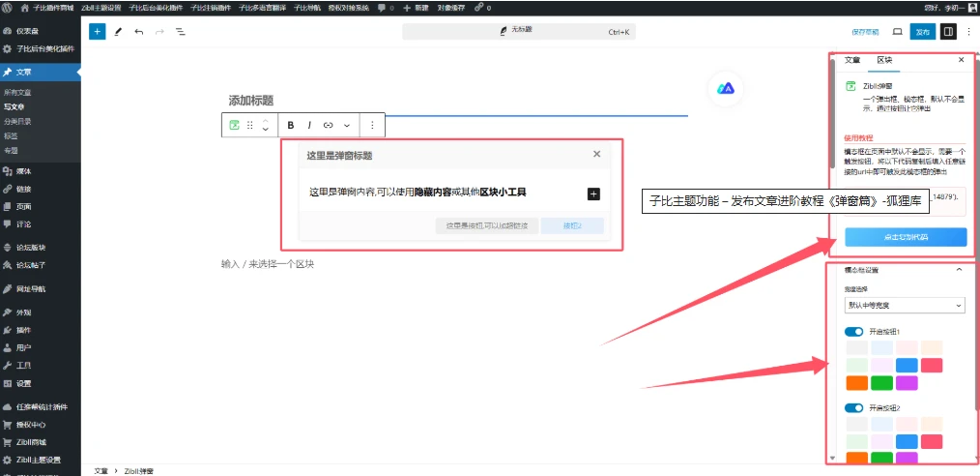
Task: Toggle italic formatting in block toolbar
Action: [309, 125]
